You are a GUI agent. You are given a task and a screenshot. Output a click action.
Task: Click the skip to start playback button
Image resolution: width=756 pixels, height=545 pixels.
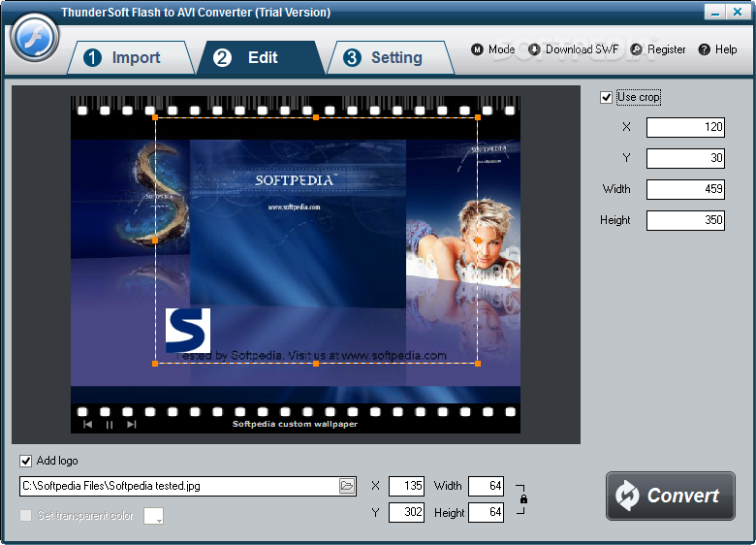(87, 425)
